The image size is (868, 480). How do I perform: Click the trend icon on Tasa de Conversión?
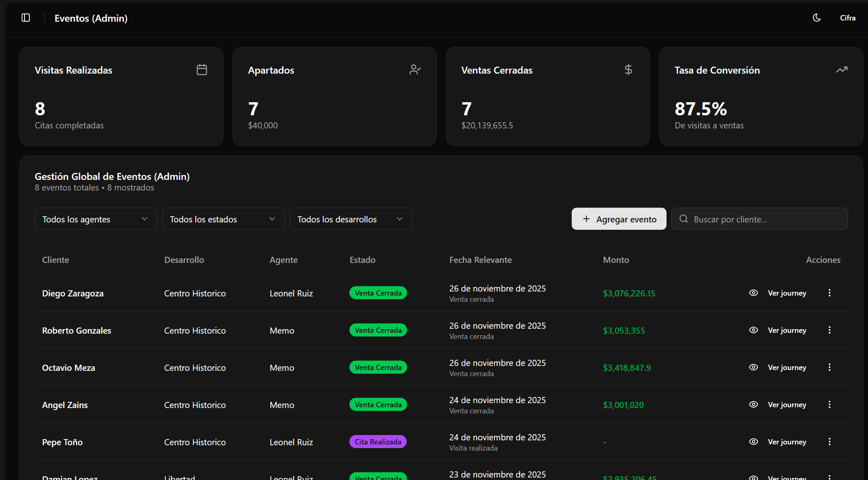click(x=841, y=69)
